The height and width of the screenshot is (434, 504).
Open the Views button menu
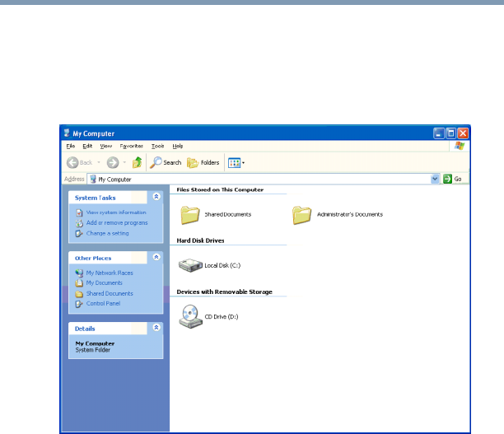236,163
